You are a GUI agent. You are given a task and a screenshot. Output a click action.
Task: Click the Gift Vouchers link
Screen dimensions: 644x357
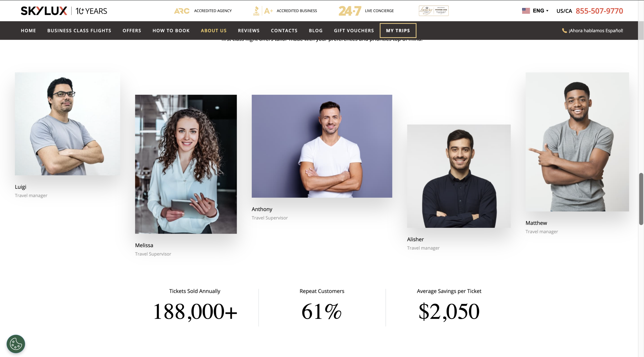tap(354, 30)
